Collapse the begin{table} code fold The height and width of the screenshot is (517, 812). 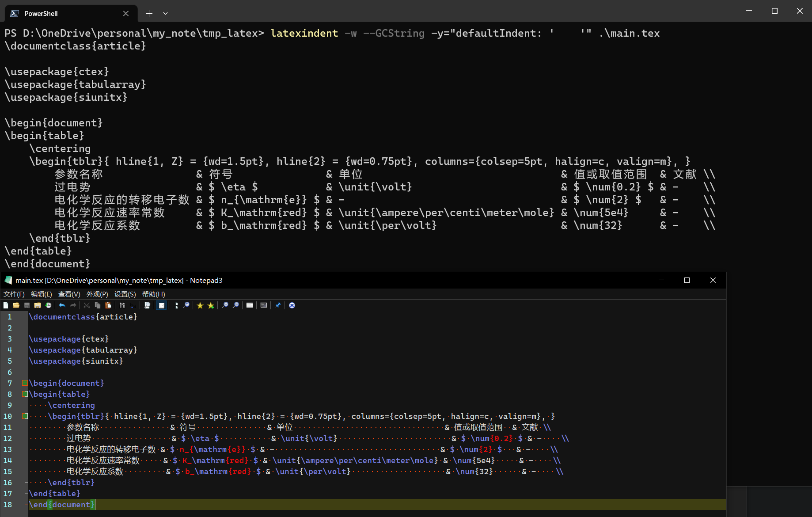[25, 394]
